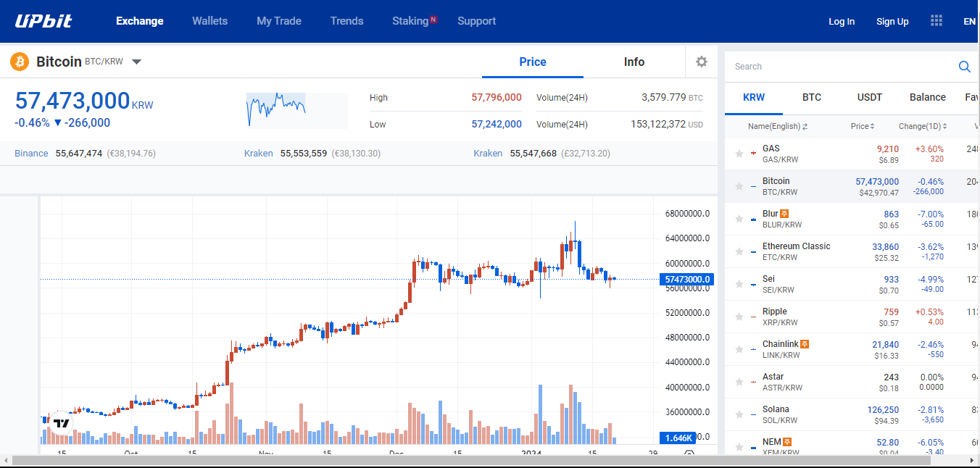Favorite Blur with its star
Screen dimensions: 980x468
739,219
